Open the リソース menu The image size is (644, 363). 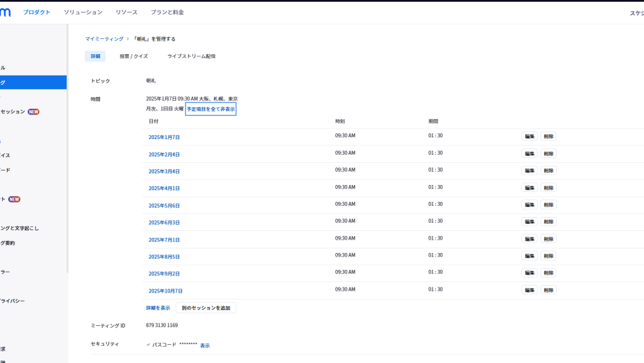(126, 13)
